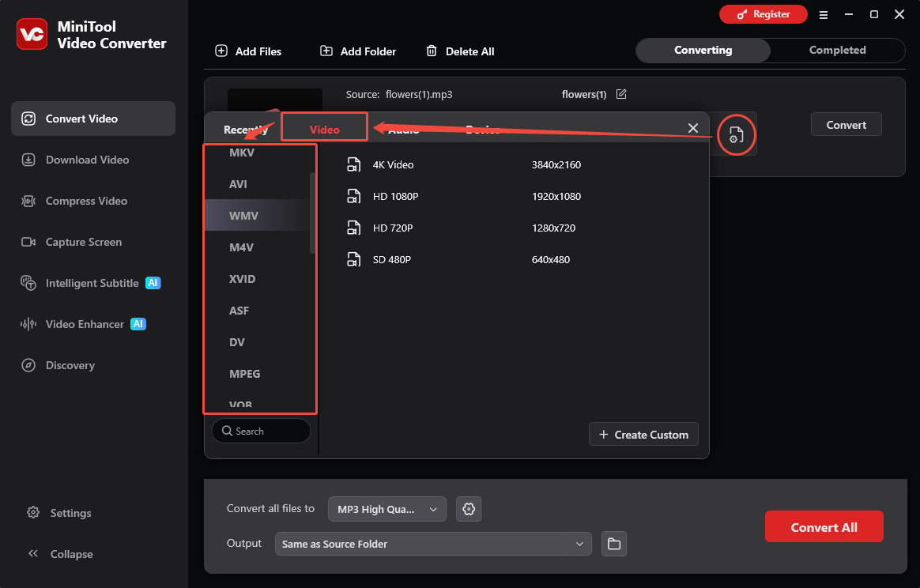This screenshot has width=920, height=588.
Task: Collapse the left sidebar
Action: 60,554
